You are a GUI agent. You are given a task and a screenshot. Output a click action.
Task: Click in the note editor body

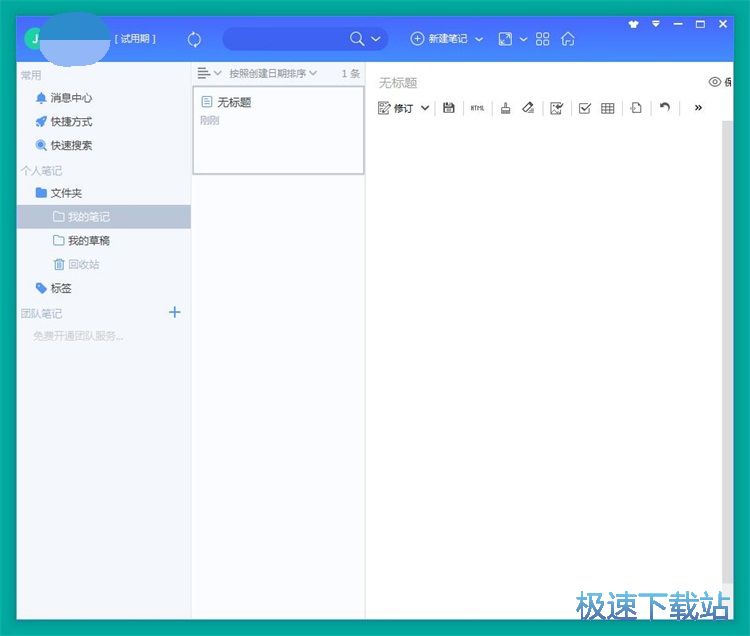pyautogui.click(x=543, y=354)
